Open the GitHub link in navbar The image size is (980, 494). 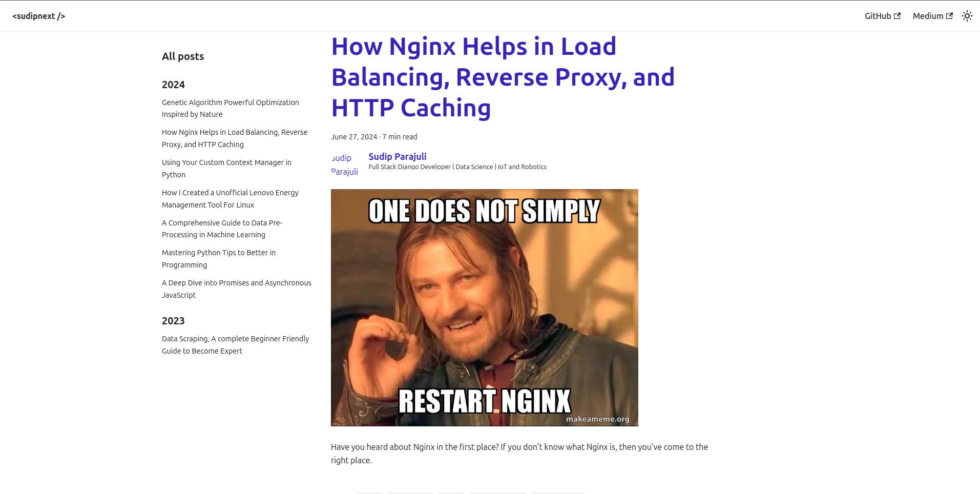click(882, 16)
